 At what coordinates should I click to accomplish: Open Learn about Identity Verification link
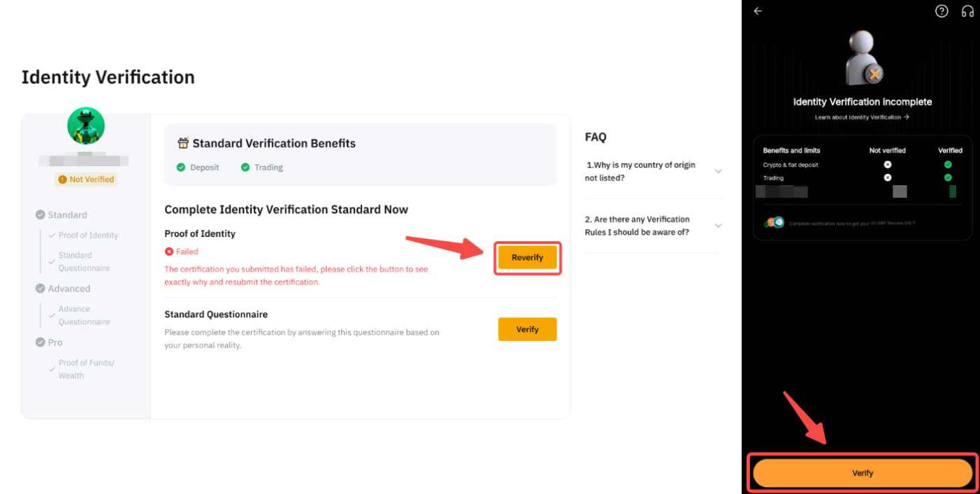(x=862, y=117)
